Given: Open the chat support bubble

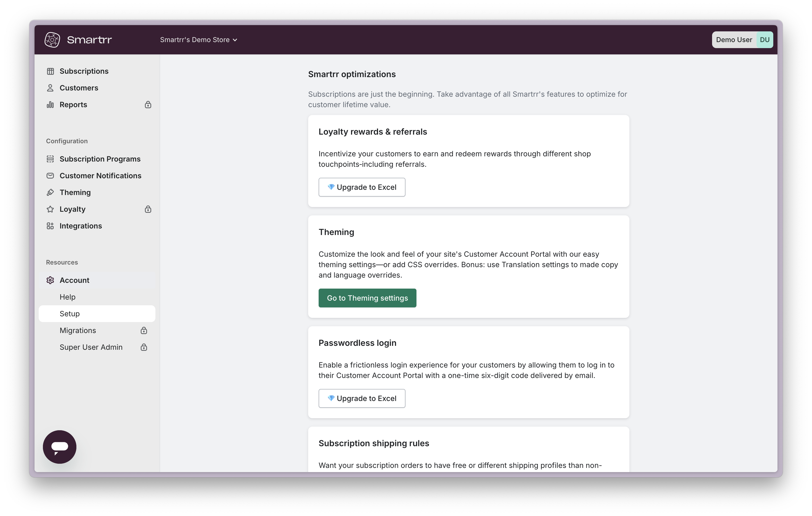Looking at the screenshot, I should 60,447.
